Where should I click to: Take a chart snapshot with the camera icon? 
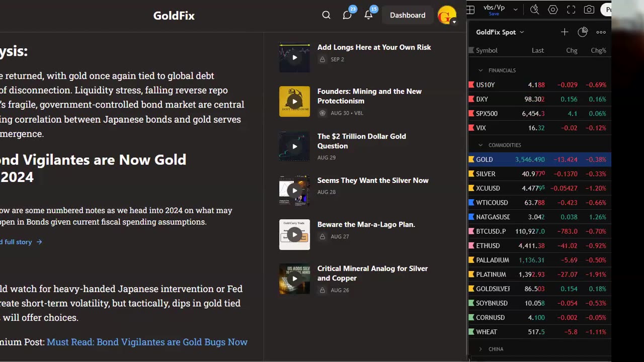click(x=589, y=10)
